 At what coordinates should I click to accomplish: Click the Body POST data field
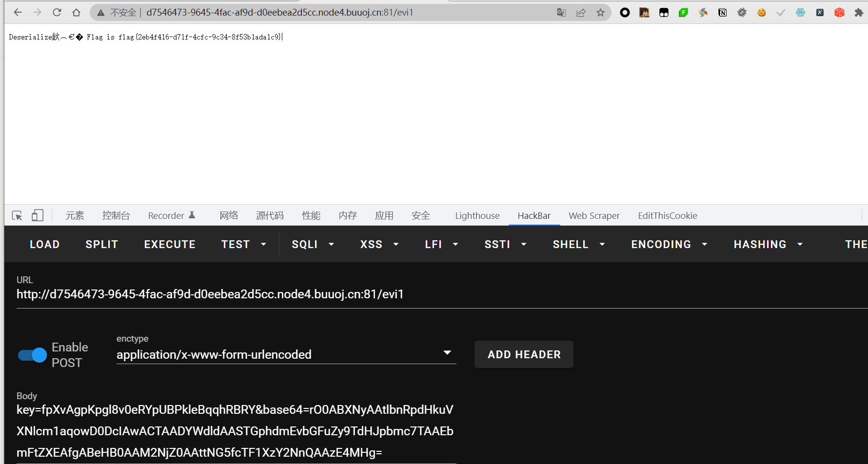237,431
